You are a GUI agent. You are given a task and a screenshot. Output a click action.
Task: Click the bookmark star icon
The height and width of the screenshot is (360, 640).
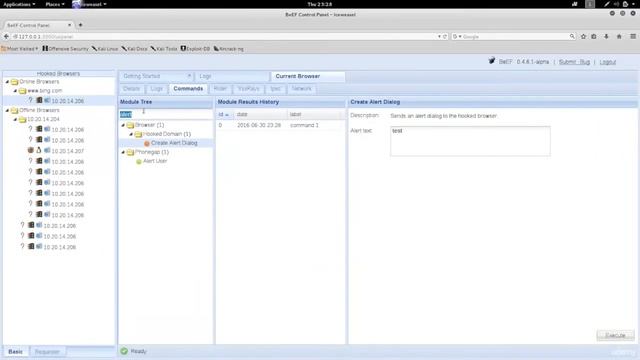coord(583,36)
